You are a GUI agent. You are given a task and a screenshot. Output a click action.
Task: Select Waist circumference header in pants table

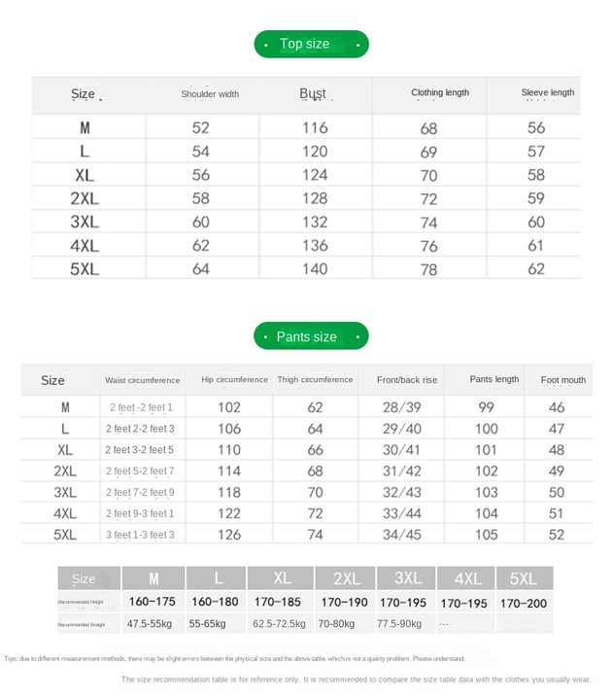pyautogui.click(x=142, y=380)
